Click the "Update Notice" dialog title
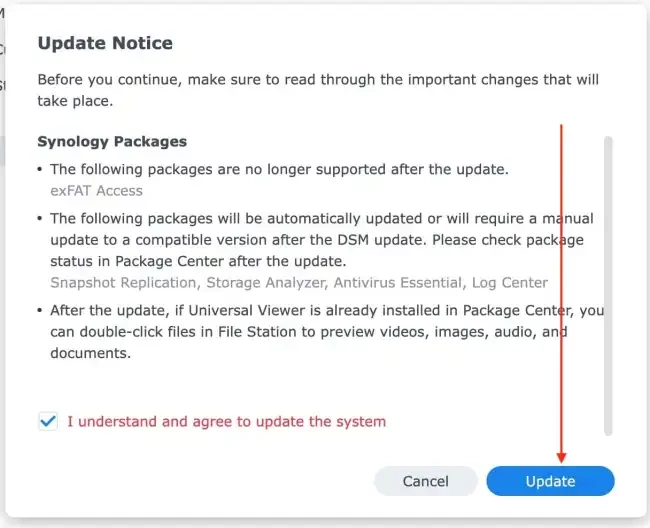The width and height of the screenshot is (650, 528). tap(105, 43)
